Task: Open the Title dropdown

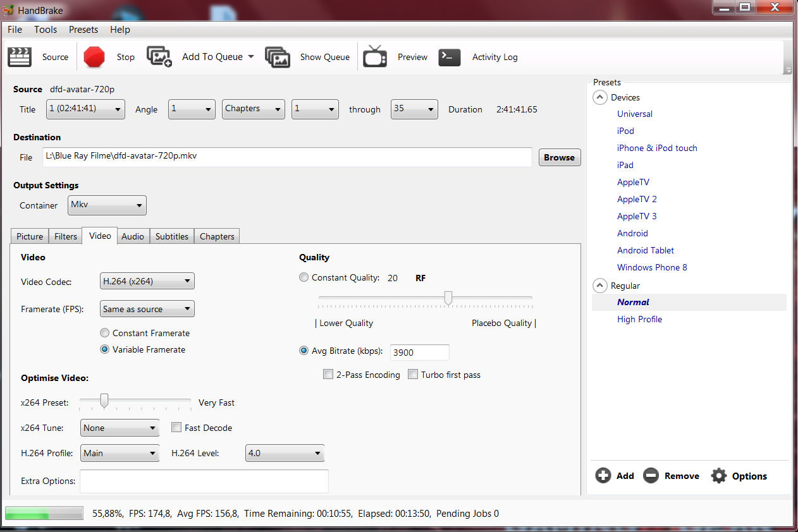Action: [85, 109]
